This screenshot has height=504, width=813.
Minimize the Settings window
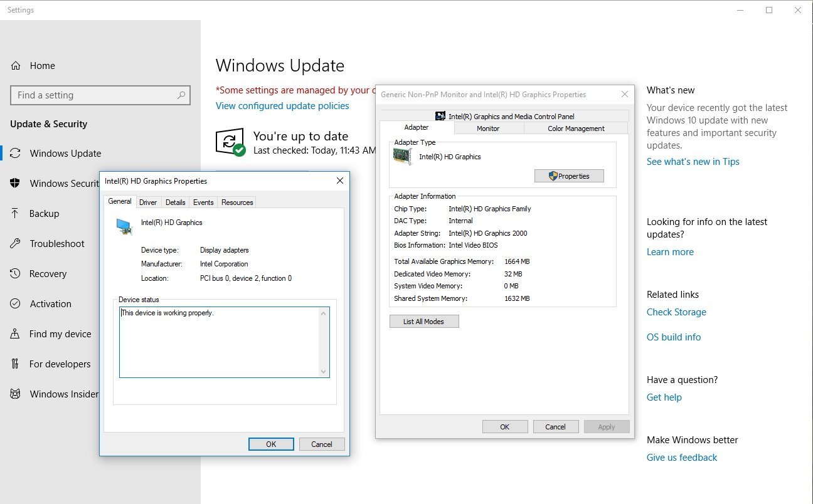point(740,10)
